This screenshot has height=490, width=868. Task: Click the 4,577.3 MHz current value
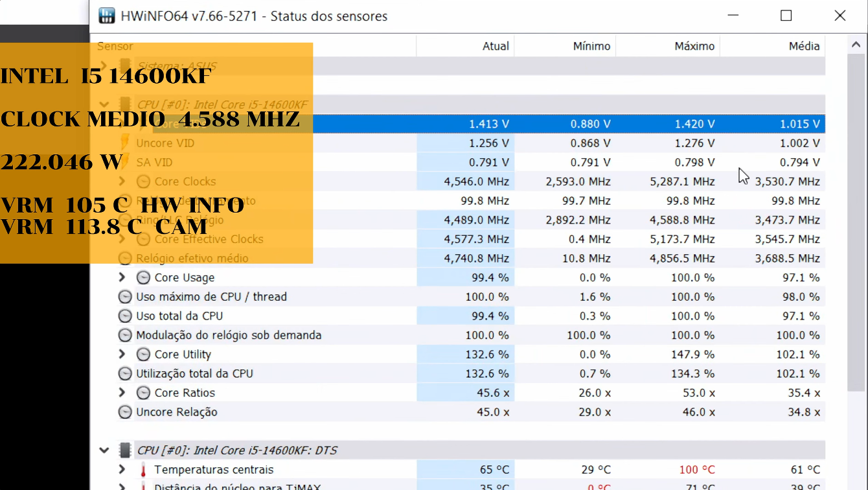click(x=476, y=239)
